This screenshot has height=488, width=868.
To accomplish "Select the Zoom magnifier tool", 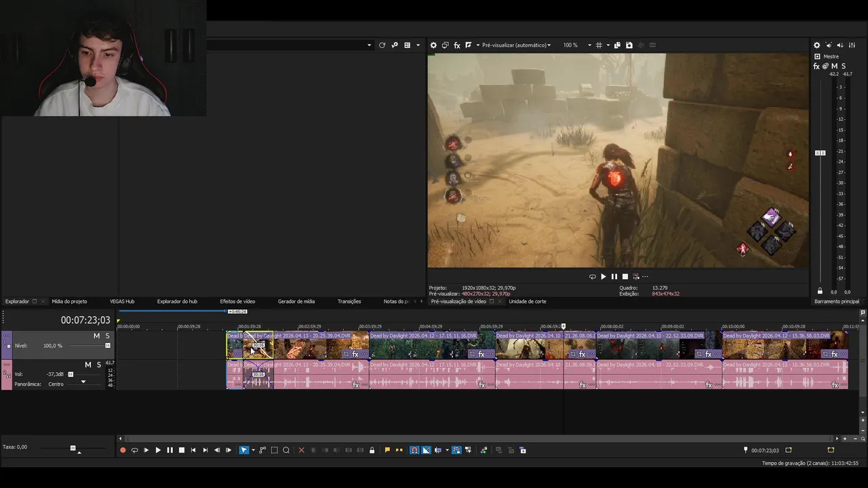I will click(x=286, y=450).
